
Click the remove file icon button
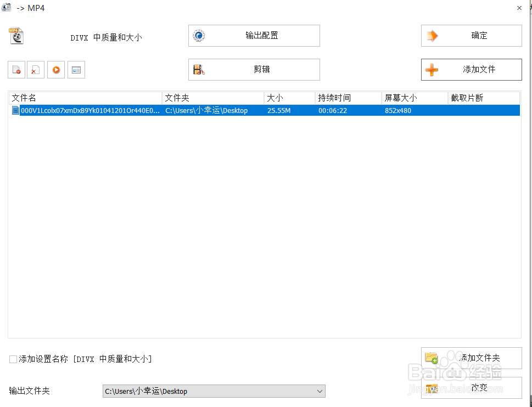point(16,70)
